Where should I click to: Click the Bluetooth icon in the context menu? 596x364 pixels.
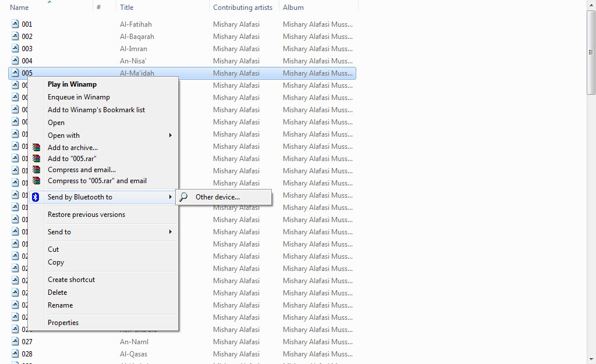36,197
